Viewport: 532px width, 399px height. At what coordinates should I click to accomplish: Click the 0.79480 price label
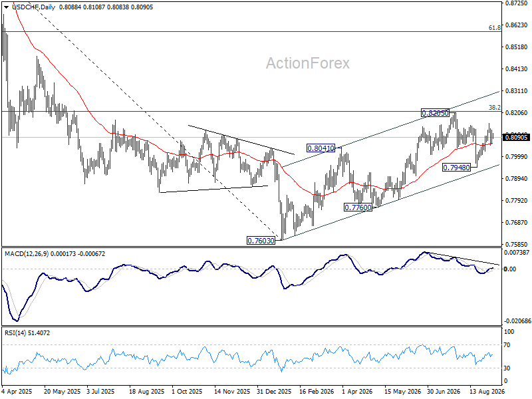(457, 168)
